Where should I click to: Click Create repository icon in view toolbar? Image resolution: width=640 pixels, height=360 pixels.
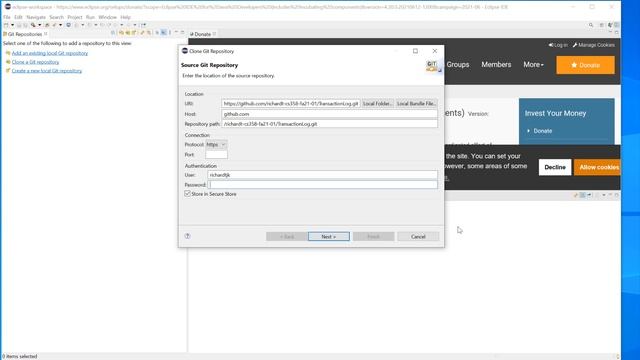click(134, 33)
